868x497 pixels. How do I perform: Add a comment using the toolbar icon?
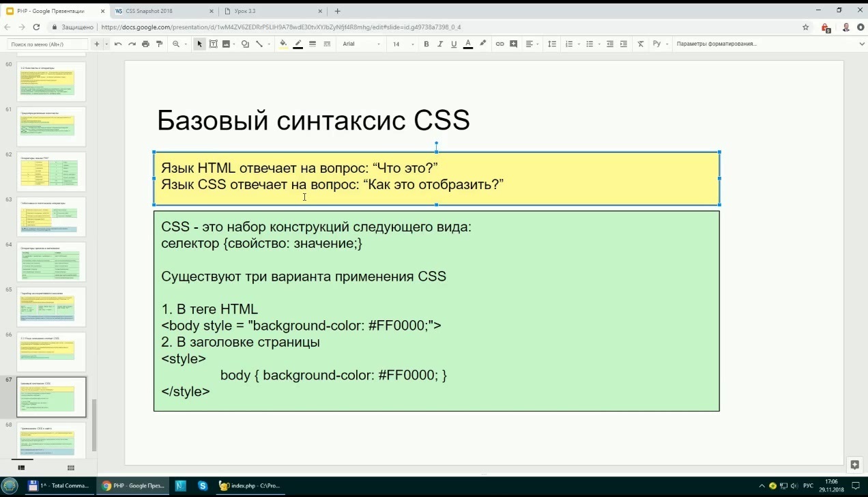[513, 44]
